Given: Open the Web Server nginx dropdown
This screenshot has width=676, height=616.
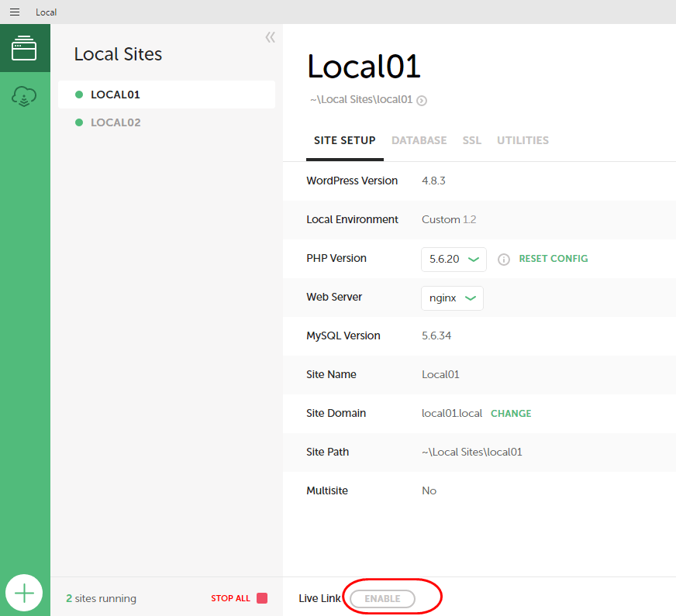Looking at the screenshot, I should click(452, 298).
